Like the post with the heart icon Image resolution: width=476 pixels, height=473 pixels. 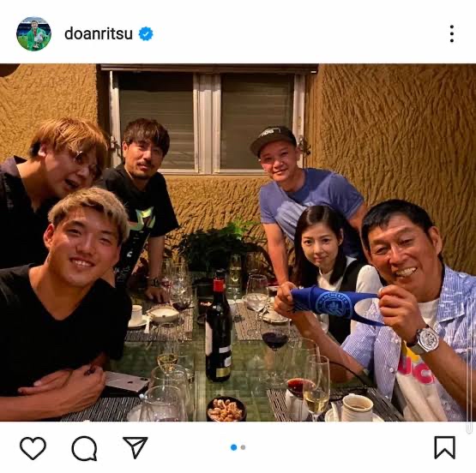tap(33, 448)
